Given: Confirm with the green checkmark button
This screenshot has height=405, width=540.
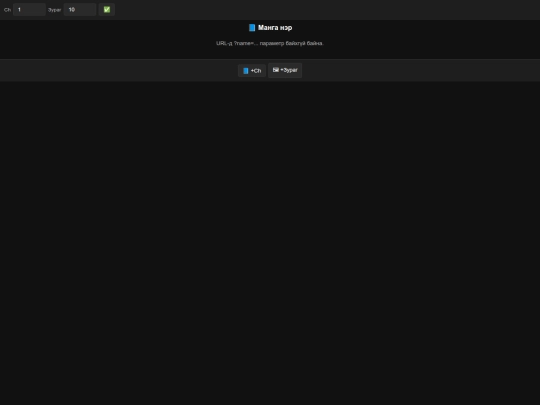Looking at the screenshot, I should click(107, 10).
